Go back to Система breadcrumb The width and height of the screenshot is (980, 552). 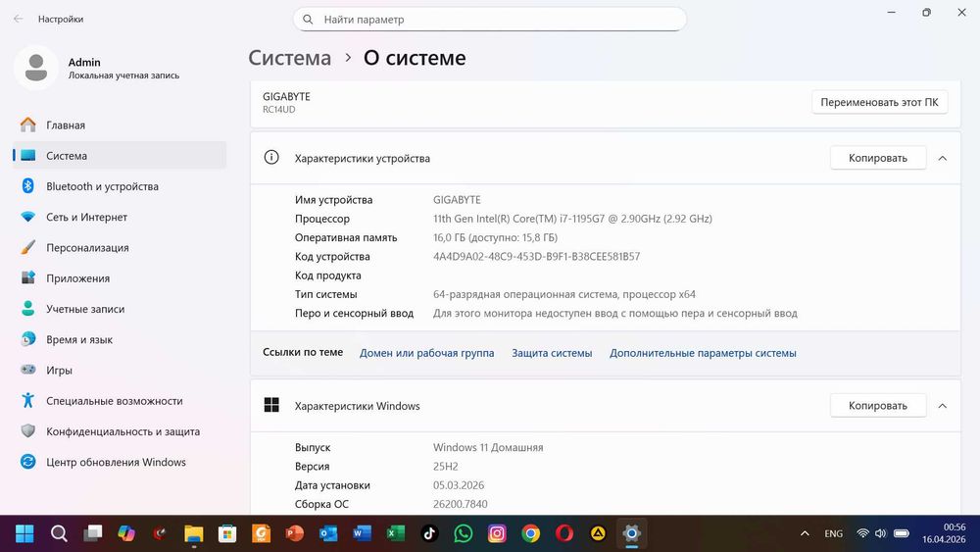pos(289,58)
